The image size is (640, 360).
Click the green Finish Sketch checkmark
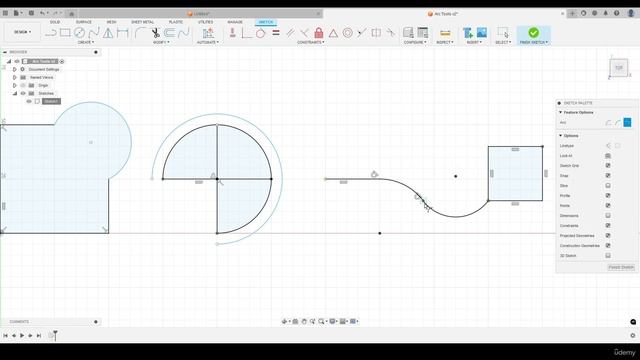(x=533, y=32)
